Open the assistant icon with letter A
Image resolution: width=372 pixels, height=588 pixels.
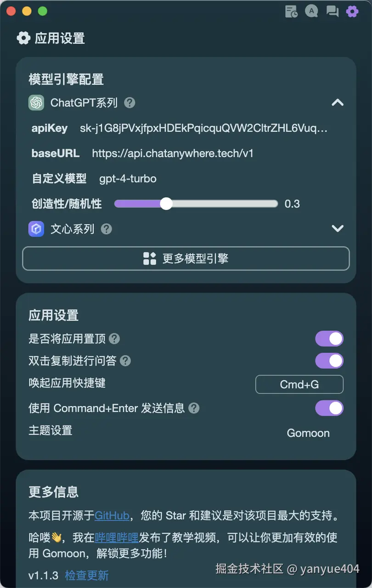(x=311, y=11)
